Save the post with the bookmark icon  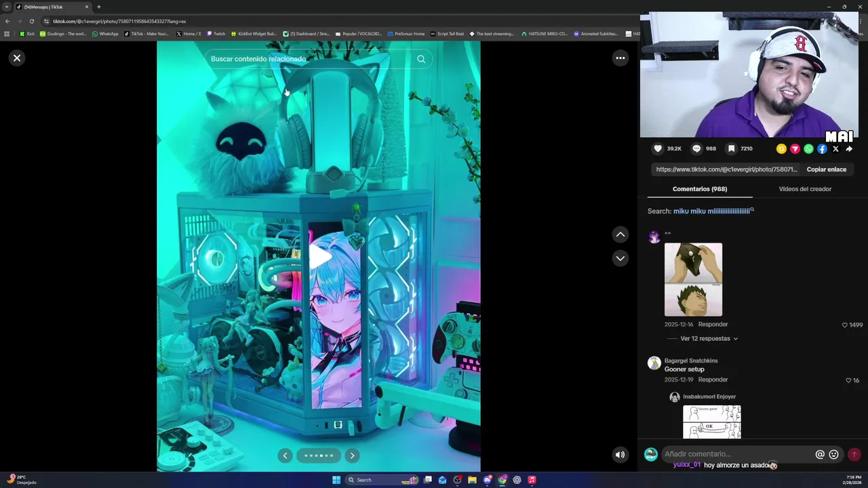(731, 148)
